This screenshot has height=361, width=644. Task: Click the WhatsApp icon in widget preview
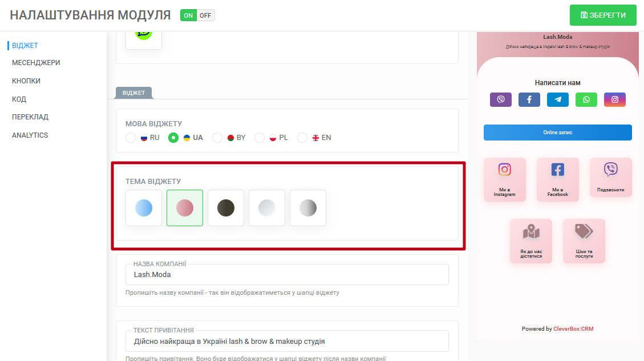586,99
